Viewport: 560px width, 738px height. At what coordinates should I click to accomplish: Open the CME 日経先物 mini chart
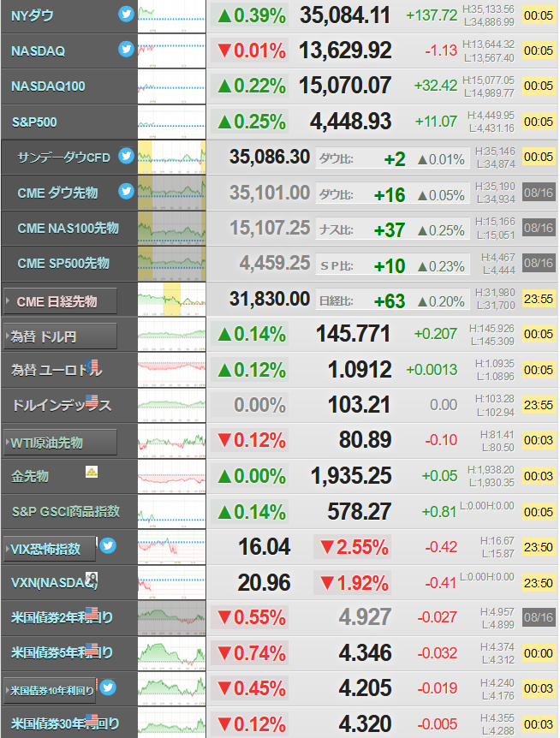(172, 300)
